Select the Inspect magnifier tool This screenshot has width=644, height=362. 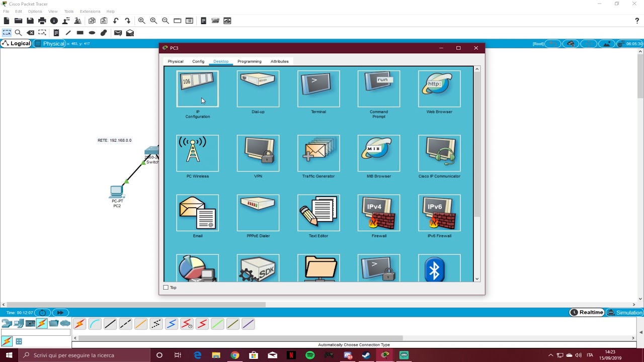tap(19, 33)
